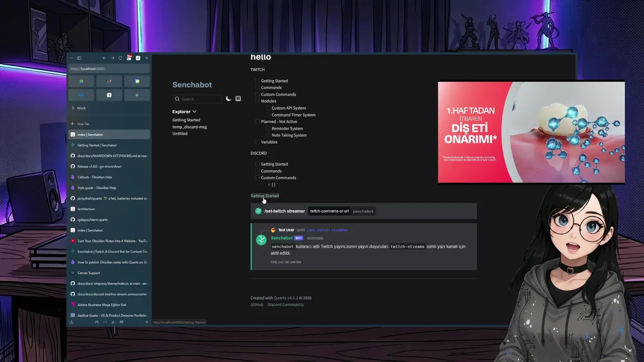Screen dimensions: 644x362
Task: Switch to MARKDOWN-EXTENSIONS.md GitHub tab
Action: click(x=109, y=156)
